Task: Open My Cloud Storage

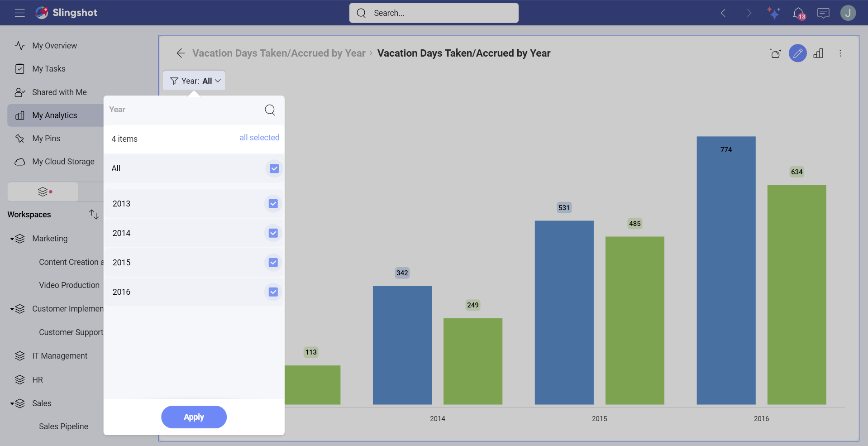Action: pyautogui.click(x=63, y=162)
